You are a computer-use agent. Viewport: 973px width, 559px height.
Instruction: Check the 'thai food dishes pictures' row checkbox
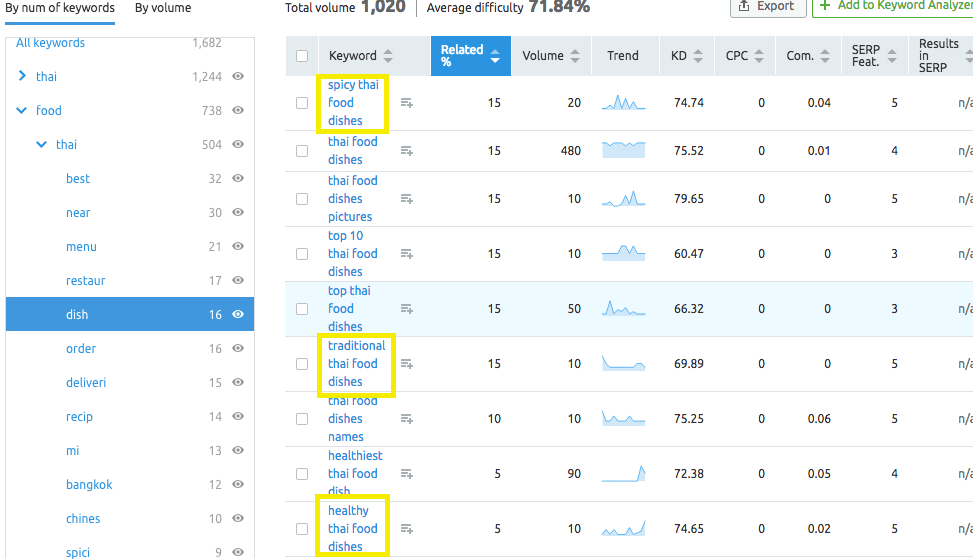click(x=302, y=199)
